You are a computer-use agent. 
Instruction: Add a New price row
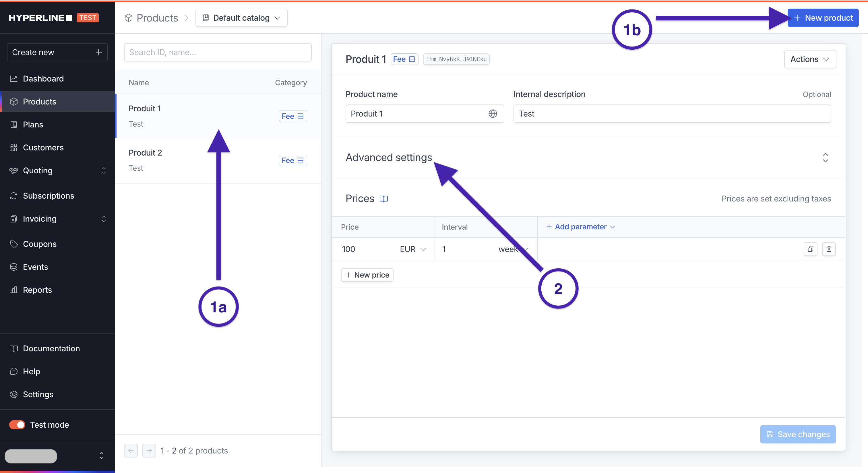pyautogui.click(x=367, y=275)
